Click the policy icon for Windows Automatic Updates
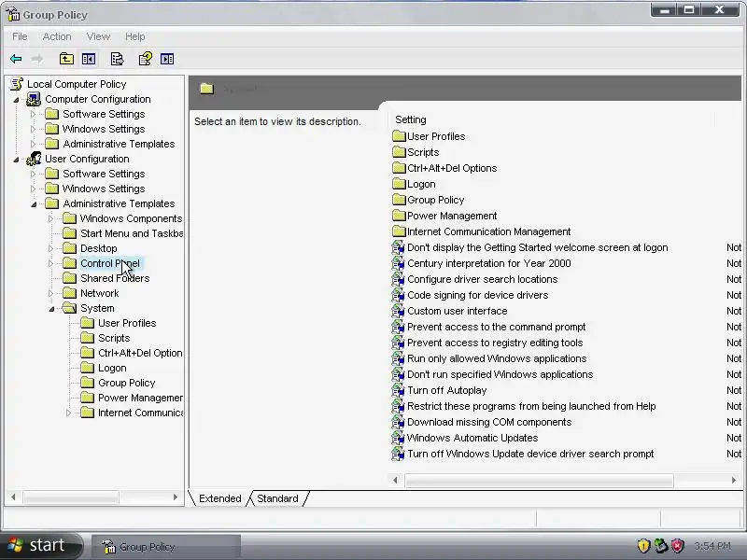The image size is (747, 560). pyautogui.click(x=398, y=438)
